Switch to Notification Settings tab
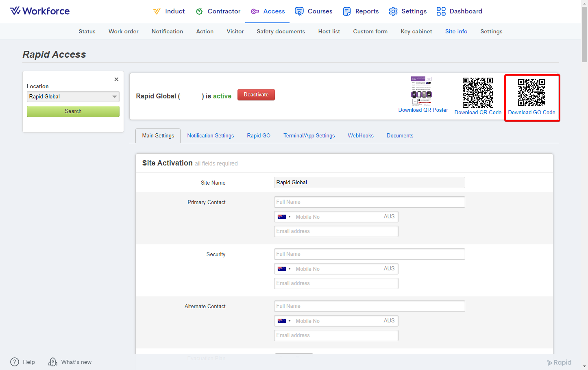 coord(211,136)
